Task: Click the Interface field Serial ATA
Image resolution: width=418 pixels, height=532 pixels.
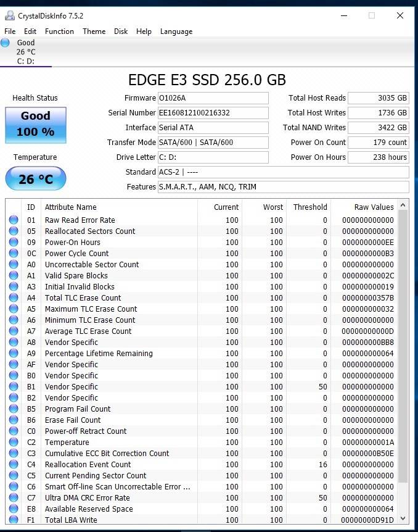Action: (x=213, y=128)
